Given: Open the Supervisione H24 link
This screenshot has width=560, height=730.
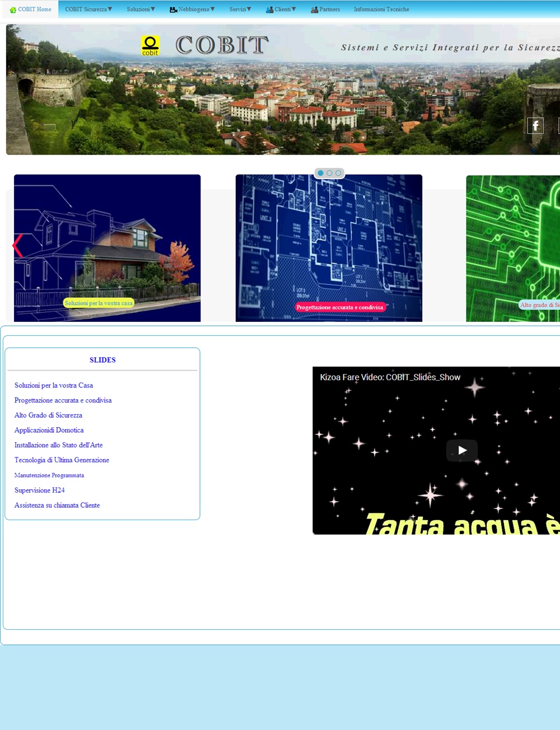Looking at the screenshot, I should 39,490.
